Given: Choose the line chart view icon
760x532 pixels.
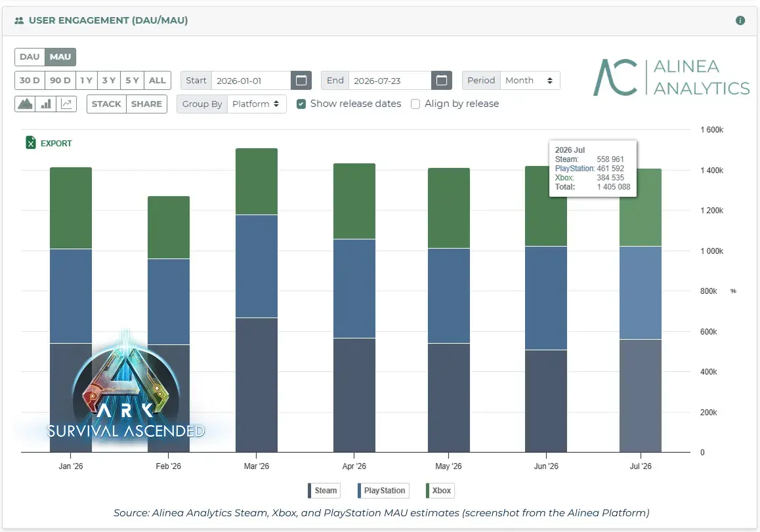Looking at the screenshot, I should 66,104.
